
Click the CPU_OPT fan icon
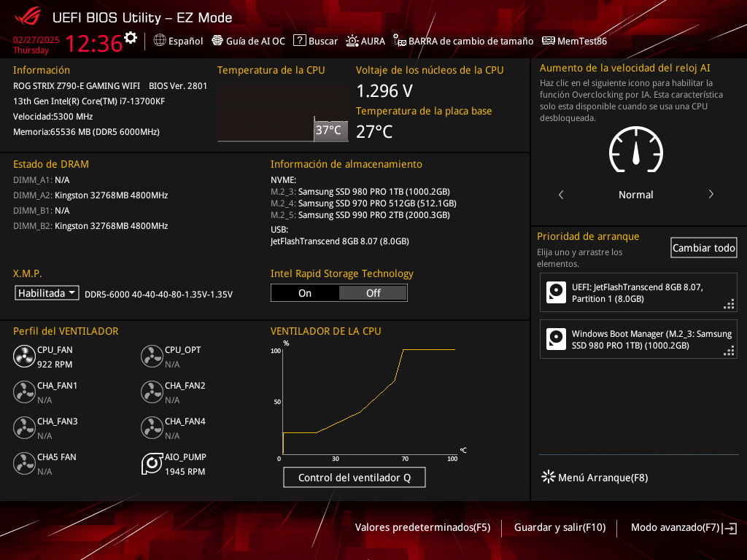[152, 356]
